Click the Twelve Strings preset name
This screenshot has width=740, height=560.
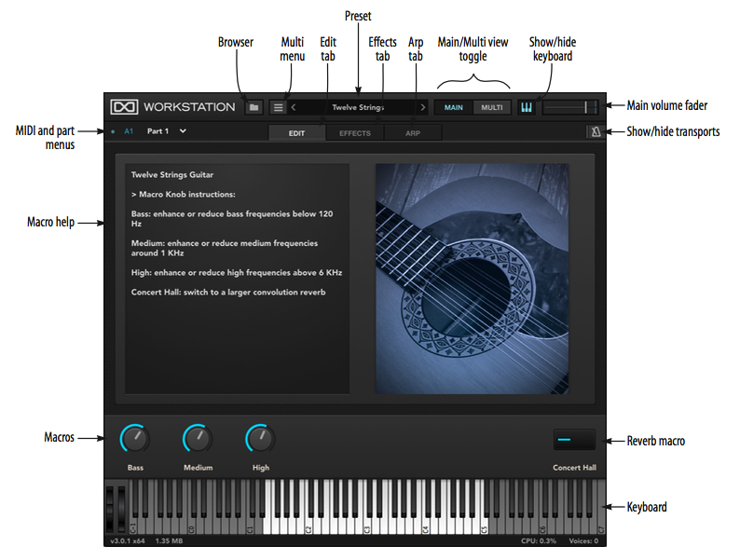[358, 107]
